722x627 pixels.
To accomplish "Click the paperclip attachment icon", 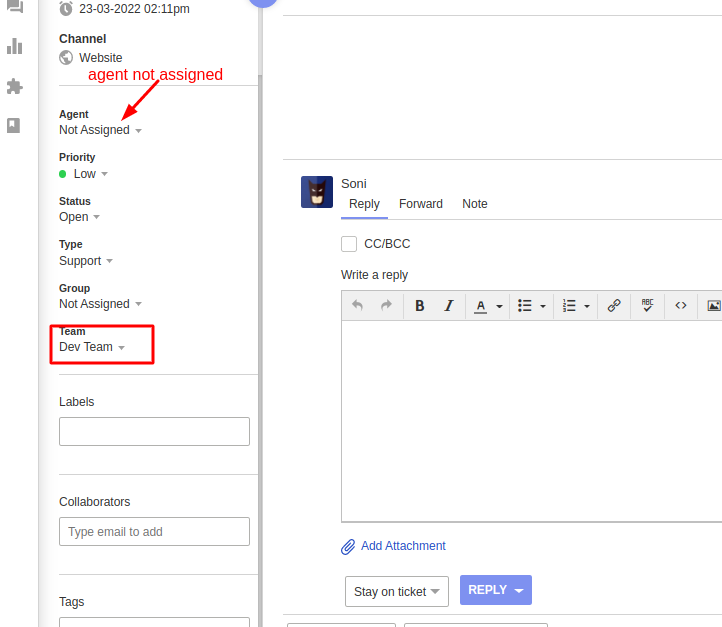I will 348,546.
